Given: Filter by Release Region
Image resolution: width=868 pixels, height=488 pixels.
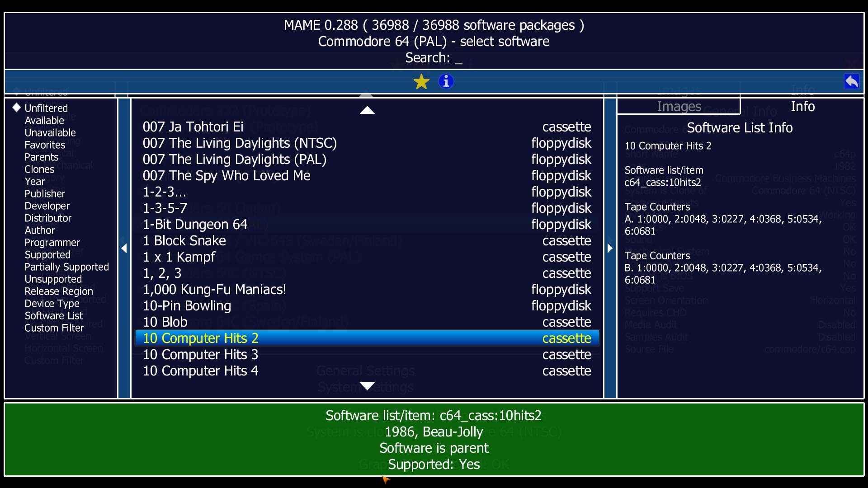Looking at the screenshot, I should click(59, 291).
